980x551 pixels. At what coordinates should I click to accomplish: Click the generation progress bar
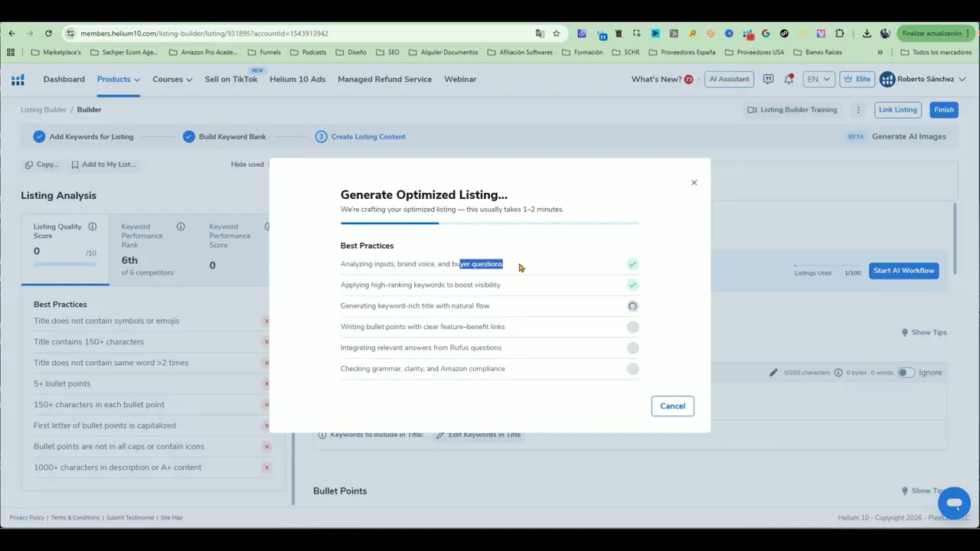[489, 223]
